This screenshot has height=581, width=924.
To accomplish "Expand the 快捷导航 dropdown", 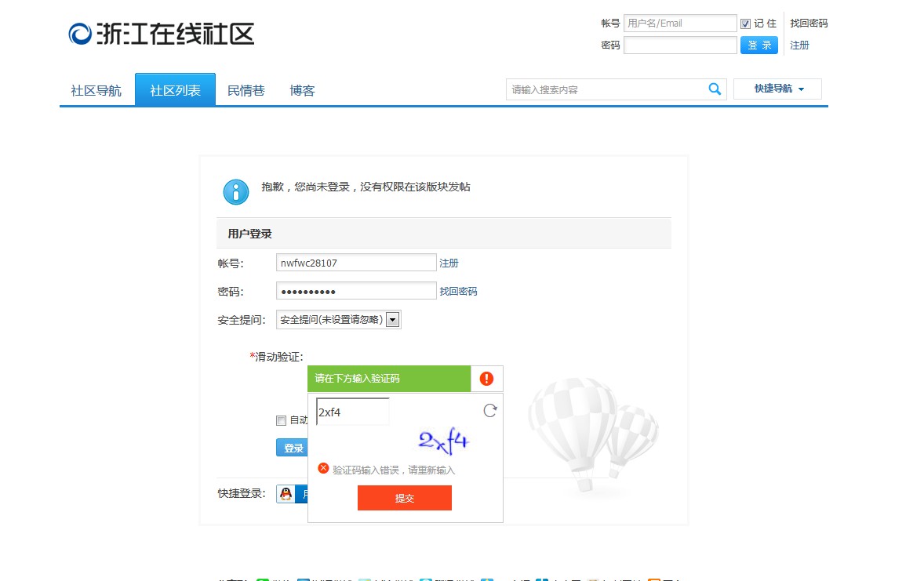I will point(777,89).
